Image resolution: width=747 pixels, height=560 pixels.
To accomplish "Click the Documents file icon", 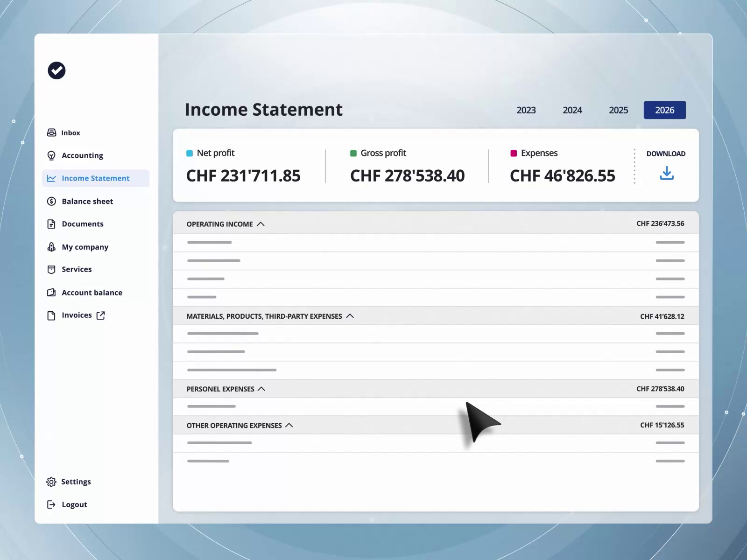I will point(51,224).
